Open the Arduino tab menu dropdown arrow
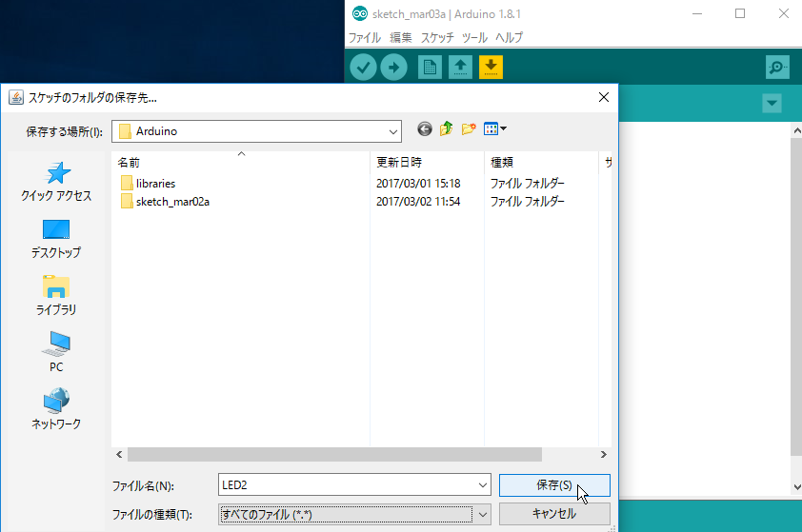The width and height of the screenshot is (802, 532). coord(772,103)
